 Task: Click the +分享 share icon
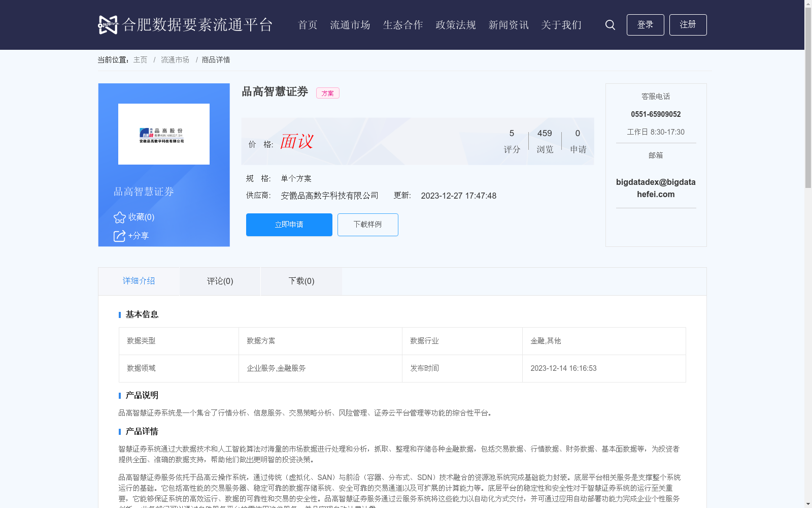point(119,236)
